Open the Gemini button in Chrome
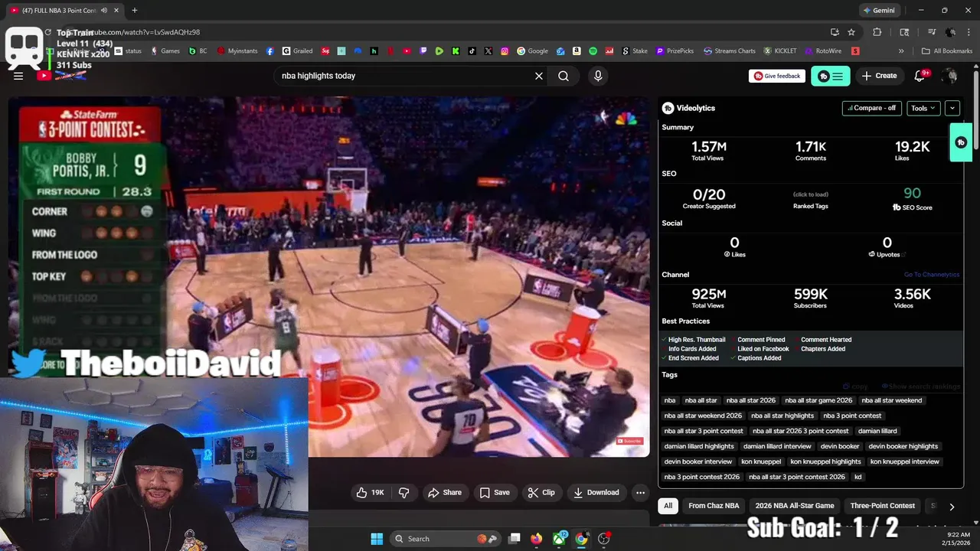This screenshot has width=980, height=551. coord(879,11)
